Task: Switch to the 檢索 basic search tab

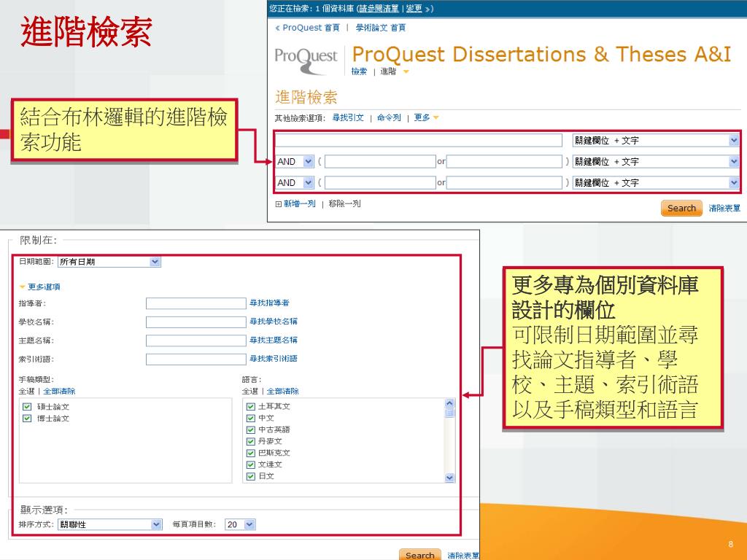Action: click(359, 71)
